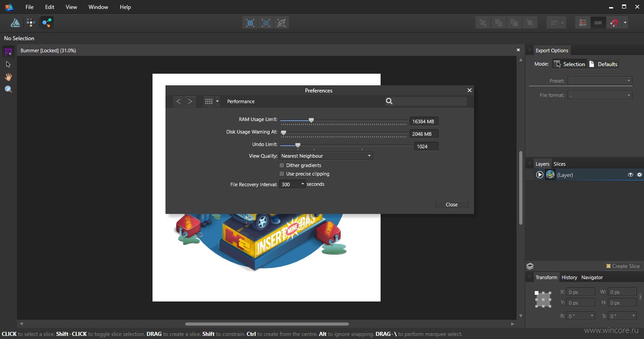The image size is (644, 339).
Task: Expand the (Layer) item arrow
Action: [x=540, y=175]
